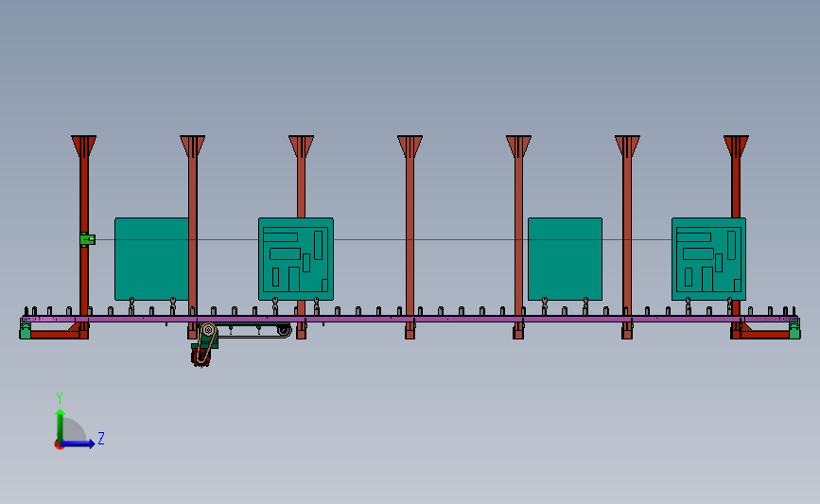Select the first teal panel with the circuit pattern
Viewport: 820px width, 504px height.
tap(296, 259)
